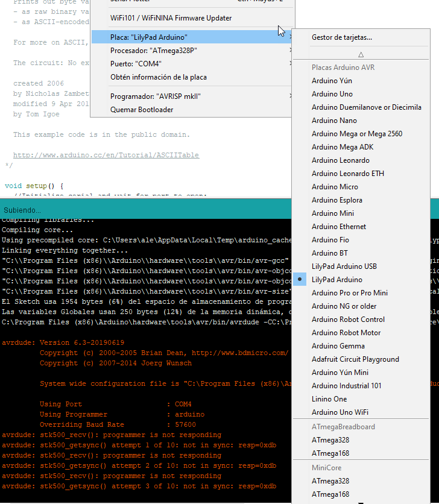Click 'Overriding Baud Rate : 57600' line
This screenshot has width=439, height=504.
[118, 424]
